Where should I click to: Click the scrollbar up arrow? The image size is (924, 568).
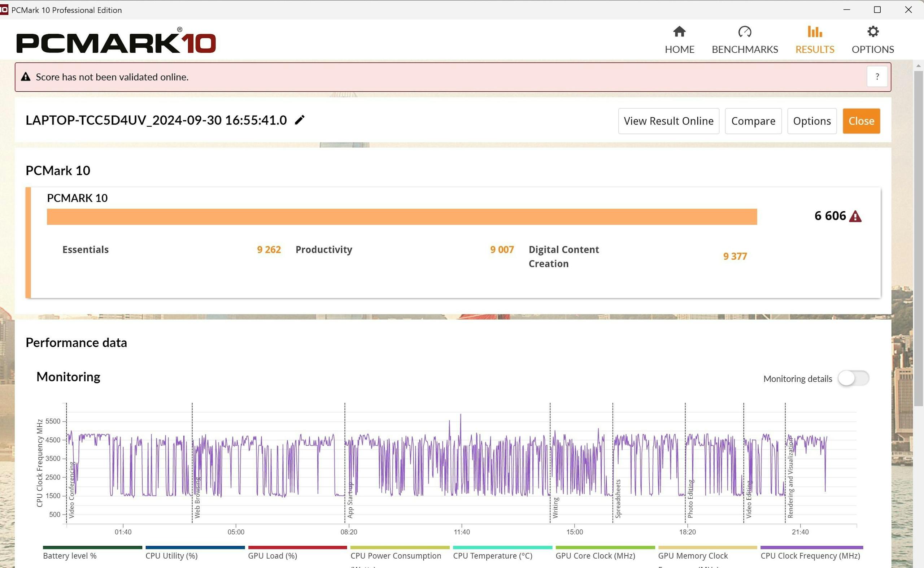tap(918, 65)
